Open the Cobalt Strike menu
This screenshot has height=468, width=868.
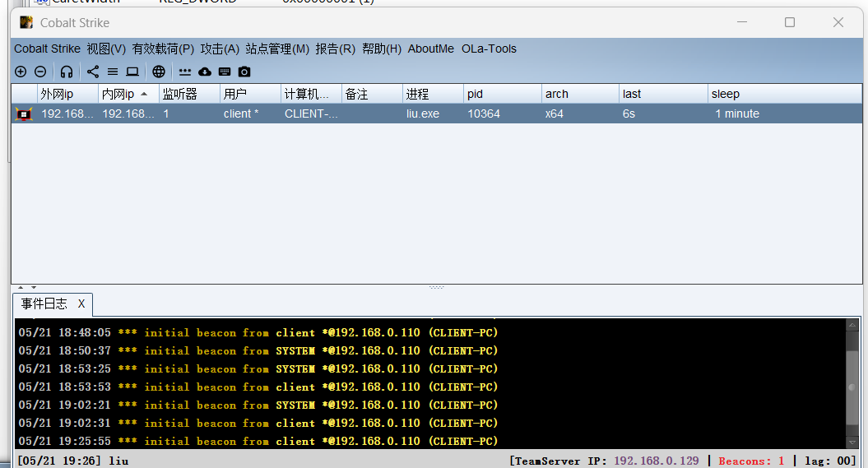click(47, 49)
